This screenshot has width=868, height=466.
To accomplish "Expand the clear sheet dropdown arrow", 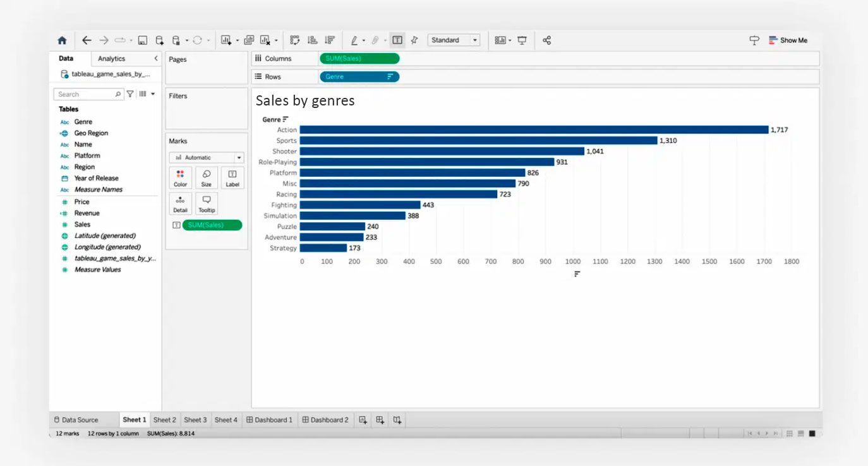I will point(276,41).
